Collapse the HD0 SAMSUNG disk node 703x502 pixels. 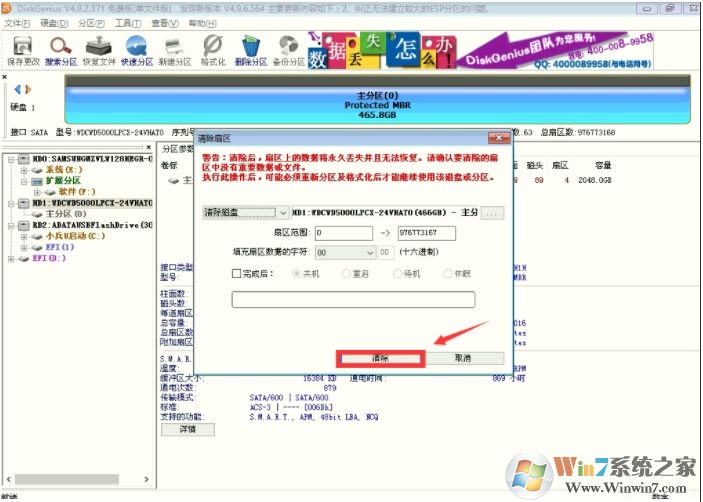(11, 159)
